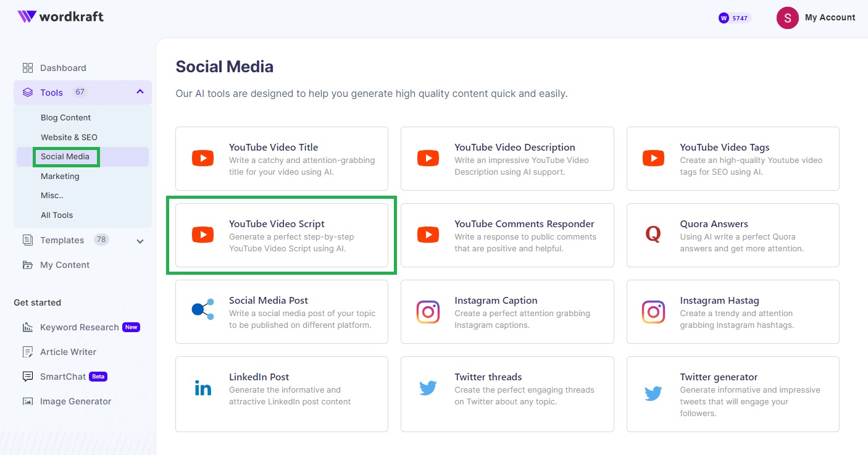The image size is (868, 455).
Task: Expand the Templates section
Action: point(140,240)
